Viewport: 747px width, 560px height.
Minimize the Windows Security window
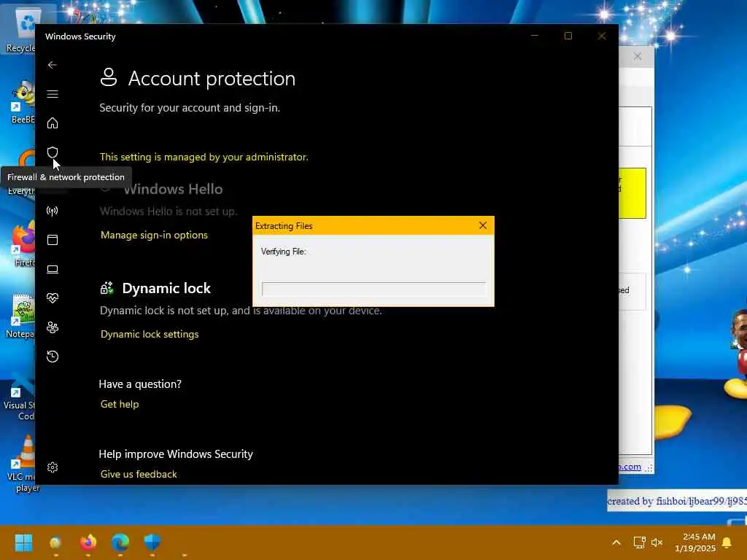point(535,36)
